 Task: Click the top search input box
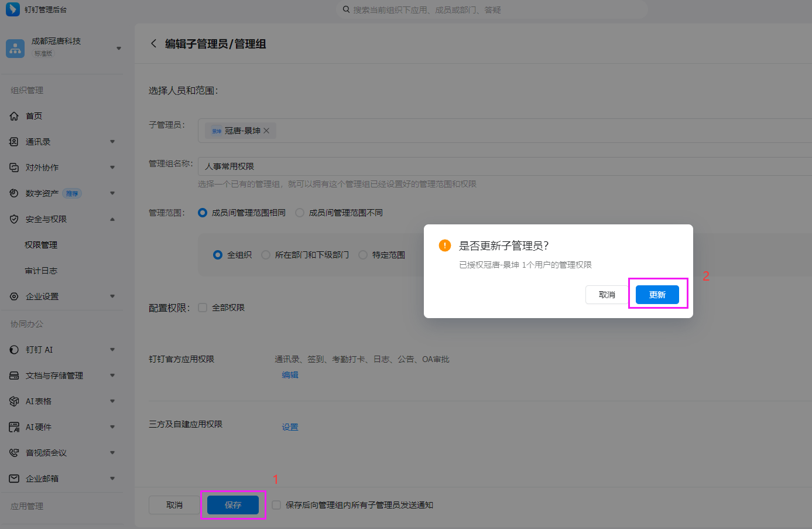coord(492,9)
